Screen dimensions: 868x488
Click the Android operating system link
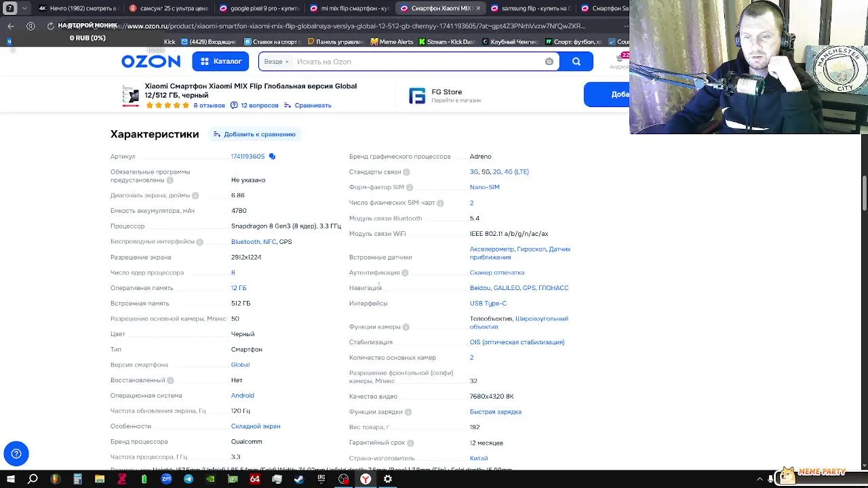[242, 396]
